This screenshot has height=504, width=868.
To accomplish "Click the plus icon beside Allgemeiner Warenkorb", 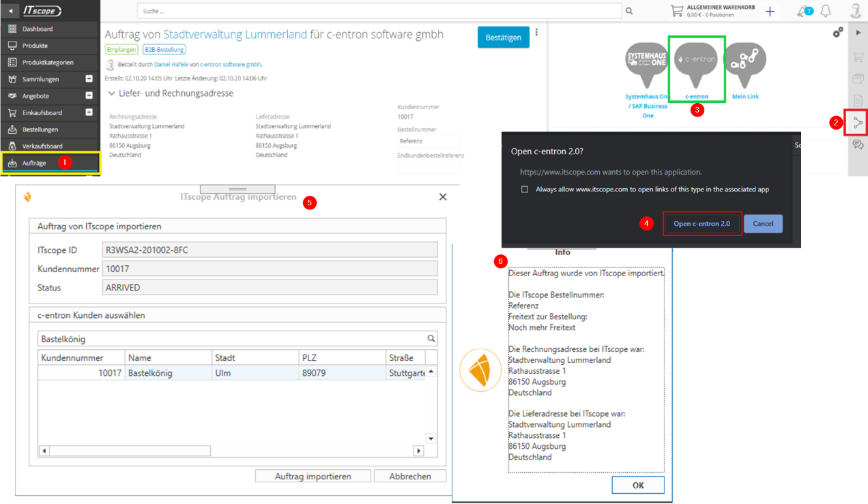I will pyautogui.click(x=770, y=11).
